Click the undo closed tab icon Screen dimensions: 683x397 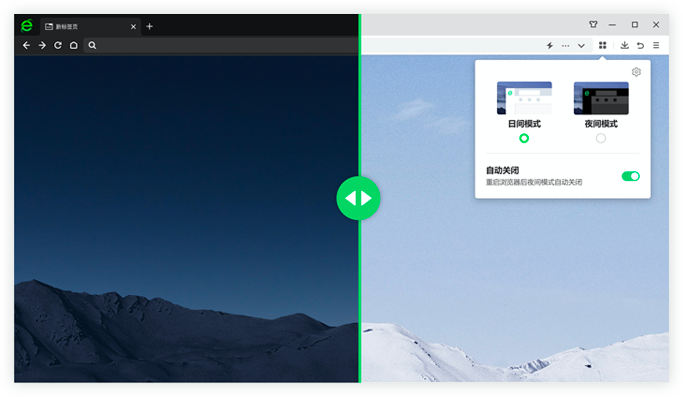(640, 45)
